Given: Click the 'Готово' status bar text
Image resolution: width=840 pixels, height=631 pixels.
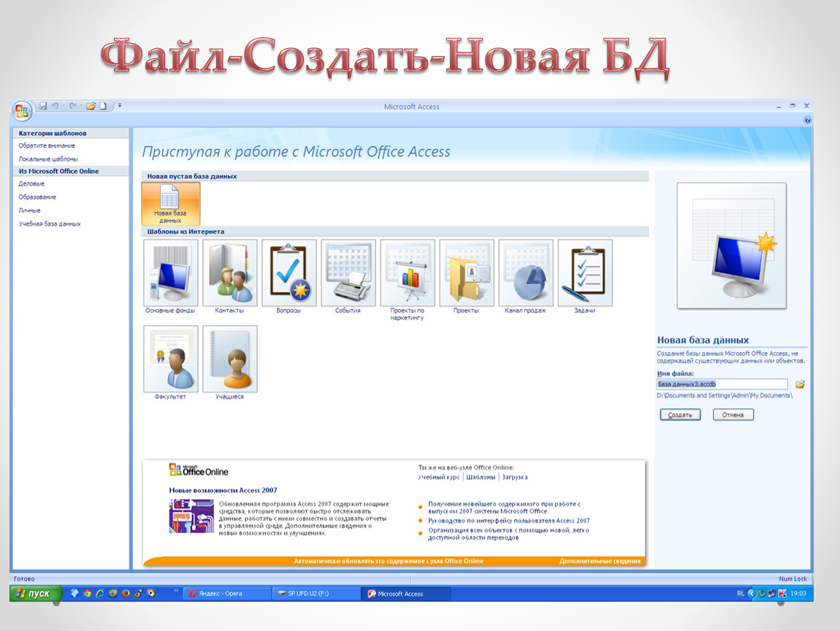Looking at the screenshot, I should [24, 579].
